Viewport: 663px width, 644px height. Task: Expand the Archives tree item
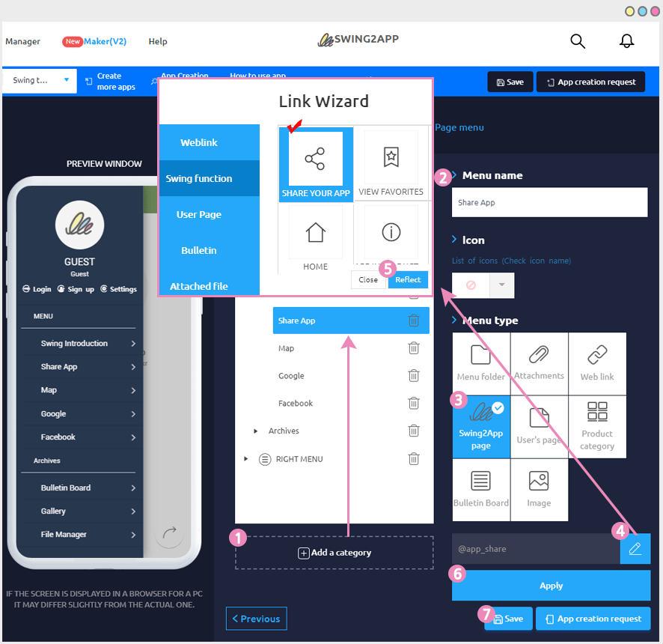[x=256, y=431]
